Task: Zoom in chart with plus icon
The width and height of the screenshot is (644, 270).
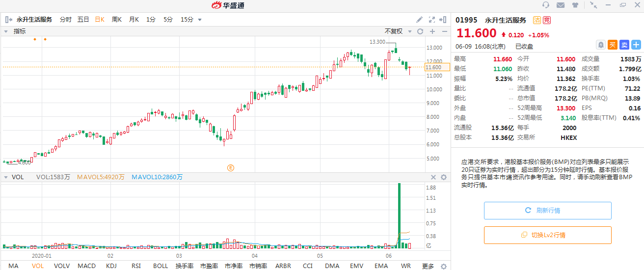Action: pos(432,31)
